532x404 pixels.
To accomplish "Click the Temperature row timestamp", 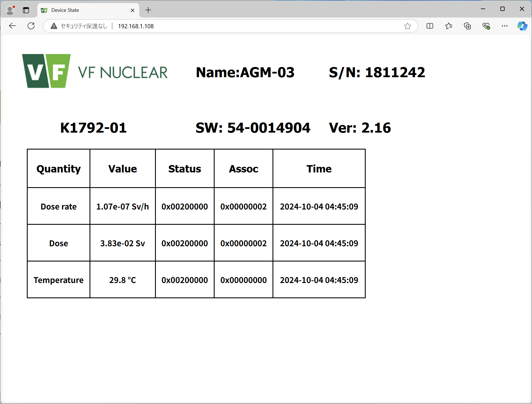I will click(x=319, y=280).
